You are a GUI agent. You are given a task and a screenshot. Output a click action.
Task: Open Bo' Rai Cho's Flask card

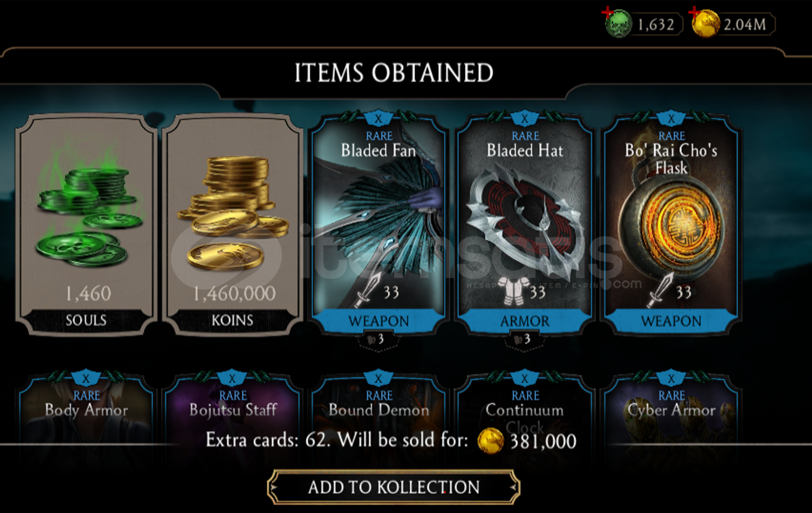(x=671, y=223)
